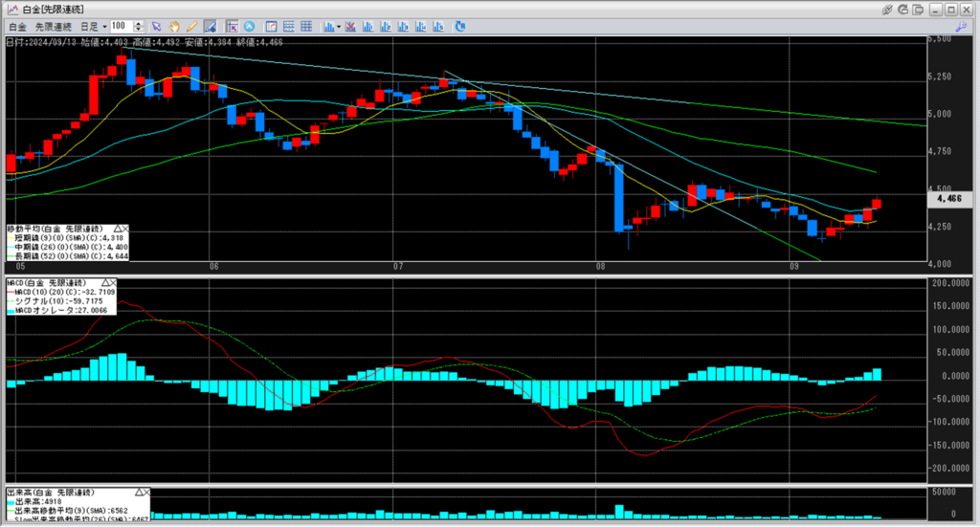Click the refresh icon in title bar
The width and height of the screenshot is (980, 527).
(903, 10)
